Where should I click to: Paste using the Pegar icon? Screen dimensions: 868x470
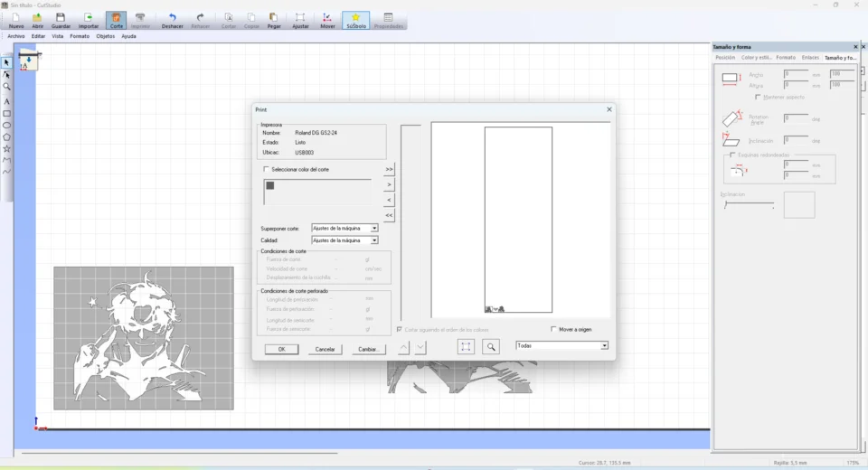273,21
